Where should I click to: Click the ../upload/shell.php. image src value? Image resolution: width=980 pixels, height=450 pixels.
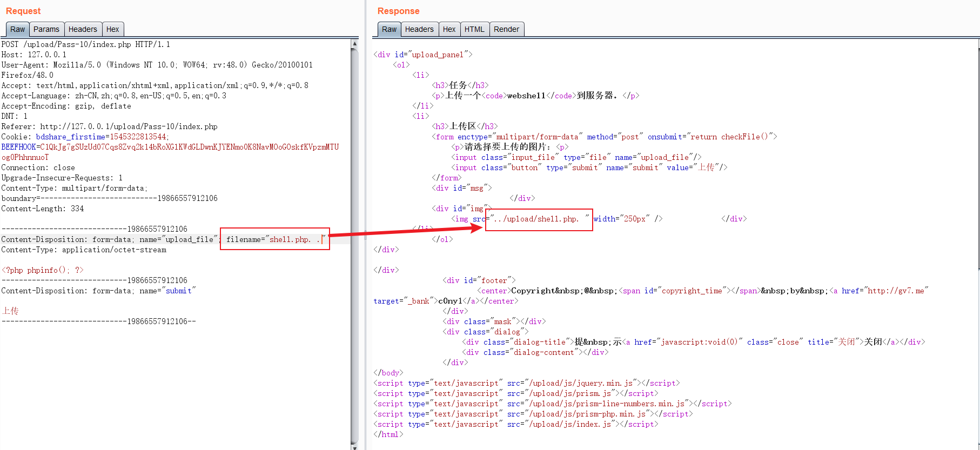pyautogui.click(x=537, y=219)
